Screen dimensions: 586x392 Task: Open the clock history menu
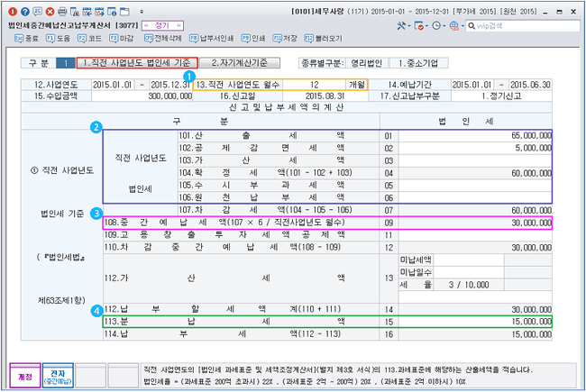436,26
